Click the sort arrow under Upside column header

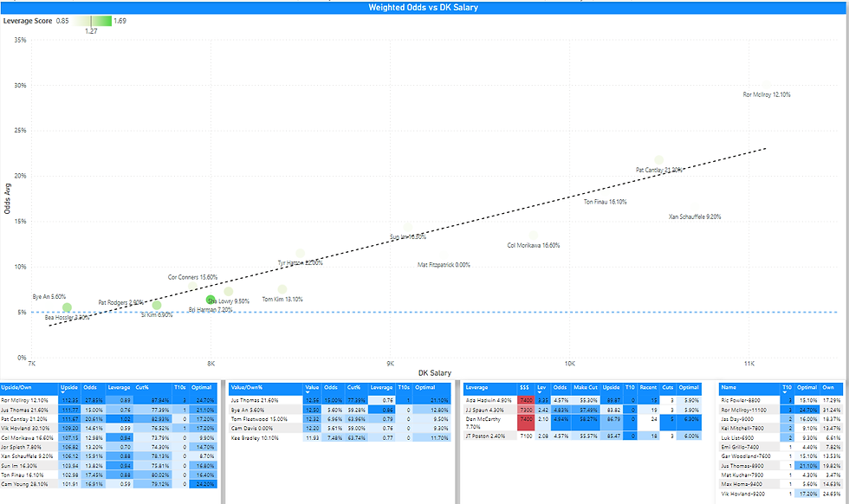[62, 392]
